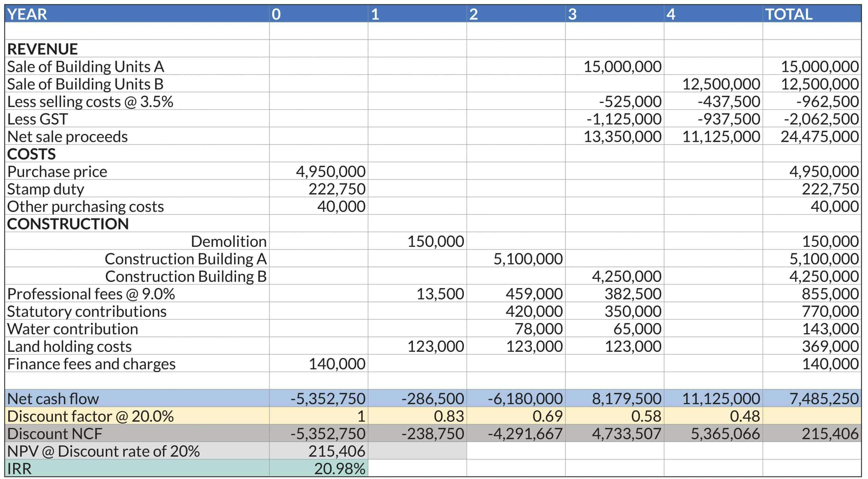Click the Demolition row label

(x=229, y=241)
